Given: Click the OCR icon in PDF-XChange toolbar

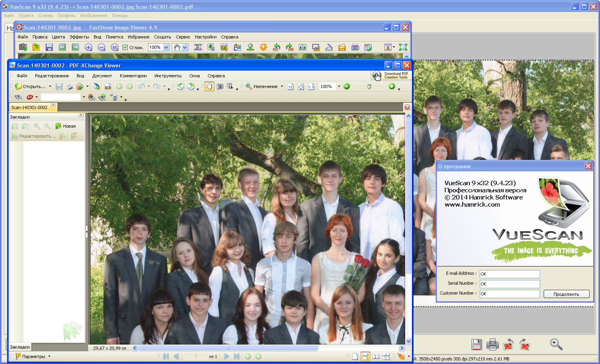Looking at the screenshot, I should pyautogui.click(x=108, y=86).
